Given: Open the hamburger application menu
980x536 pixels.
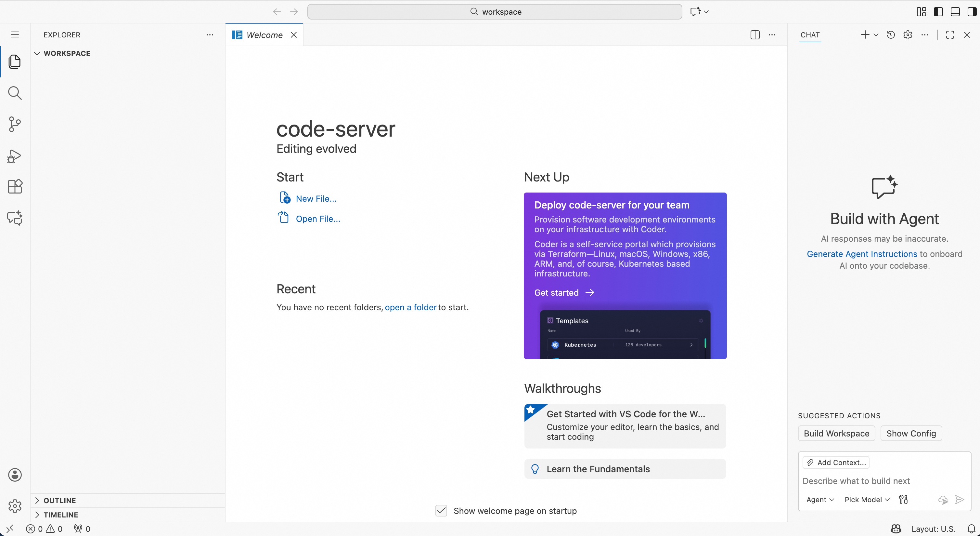Looking at the screenshot, I should pyautogui.click(x=15, y=34).
